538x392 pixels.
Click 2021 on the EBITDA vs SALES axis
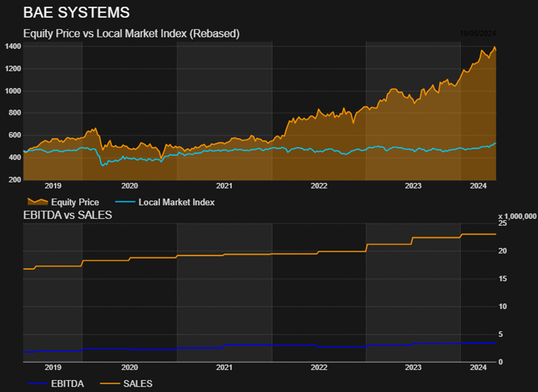(224, 368)
